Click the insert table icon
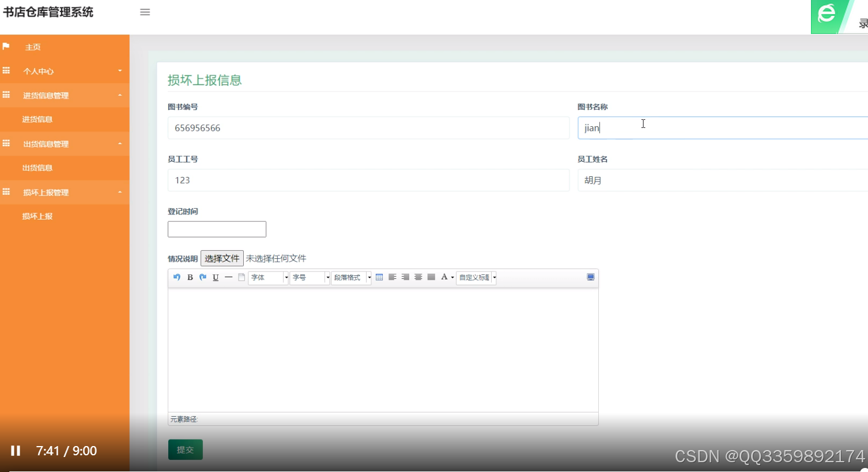The height and width of the screenshot is (472, 868). coord(379,277)
